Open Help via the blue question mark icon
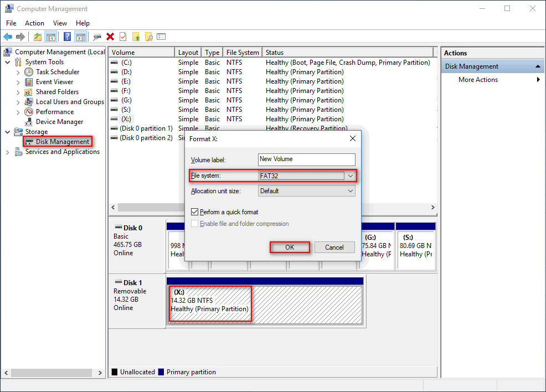The height and width of the screenshot is (392, 546). tap(67, 37)
